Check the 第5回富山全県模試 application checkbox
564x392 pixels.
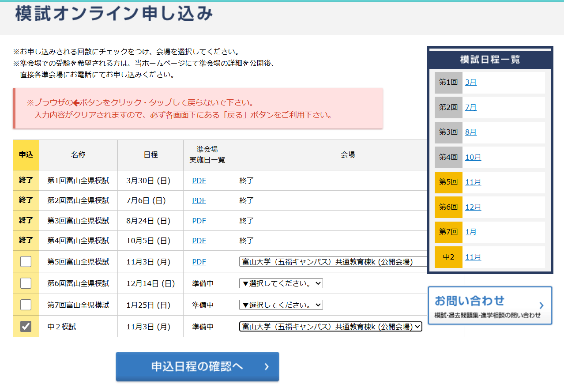pyautogui.click(x=26, y=262)
